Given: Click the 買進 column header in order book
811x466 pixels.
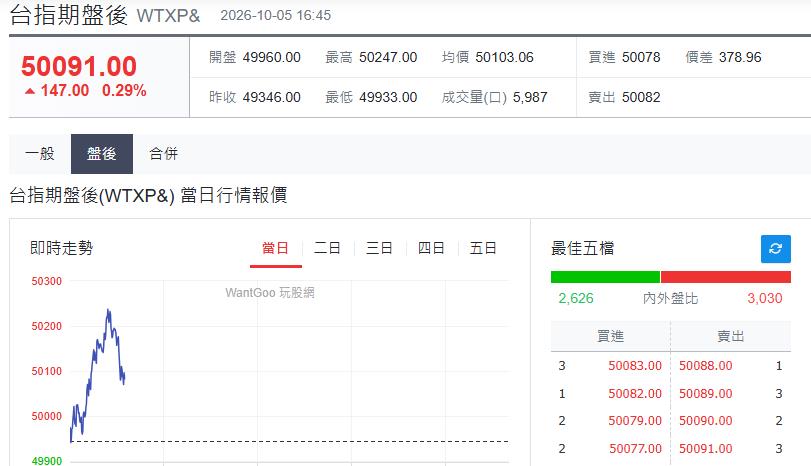Looking at the screenshot, I should click(x=610, y=336).
